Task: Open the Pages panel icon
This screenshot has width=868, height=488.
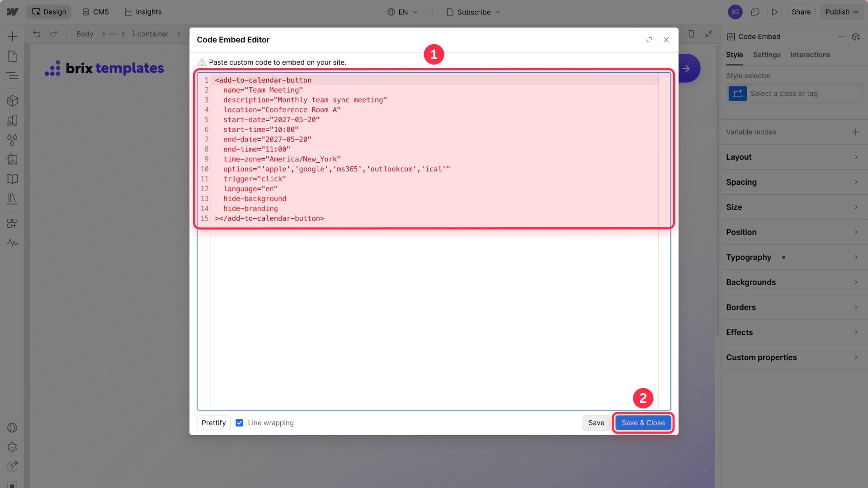Action: [x=12, y=56]
